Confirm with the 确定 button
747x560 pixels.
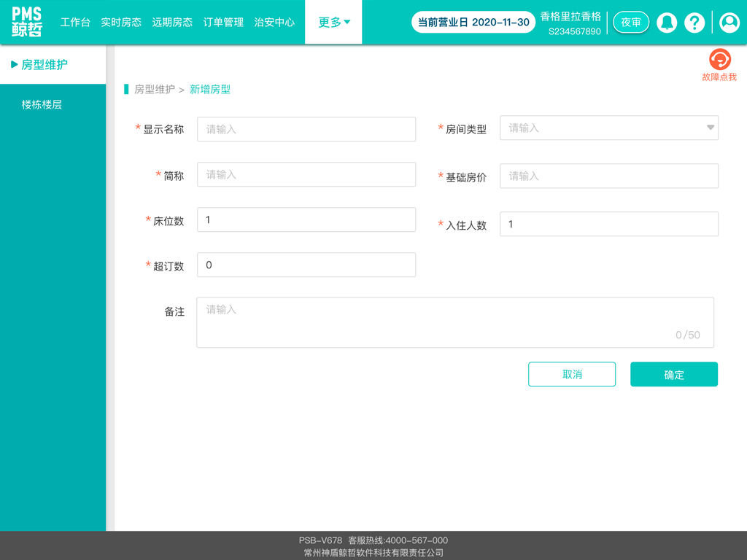[674, 374]
